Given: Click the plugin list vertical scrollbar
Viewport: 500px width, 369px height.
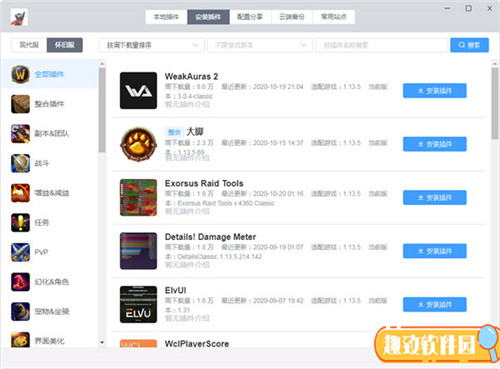Looking at the screenshot, I should click(495, 103).
